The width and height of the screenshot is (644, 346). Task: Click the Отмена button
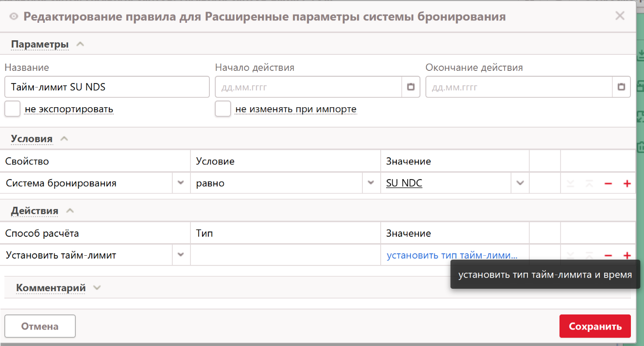[40, 326]
